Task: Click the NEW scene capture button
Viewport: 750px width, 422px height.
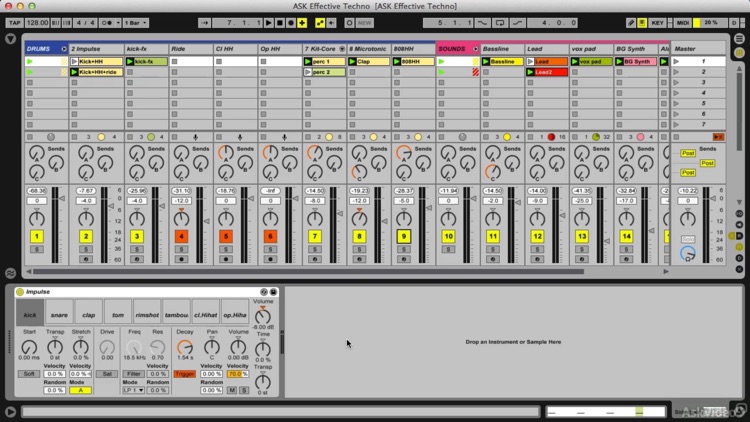Action: click(364, 23)
